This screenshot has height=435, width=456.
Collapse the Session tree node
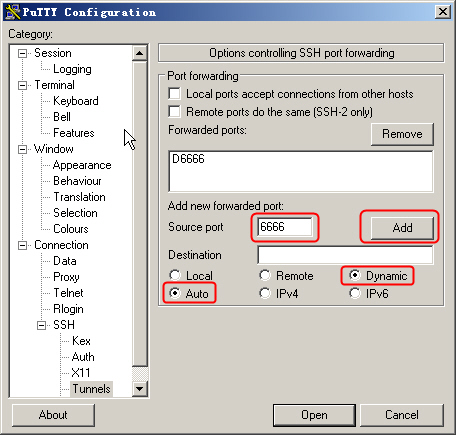22,53
